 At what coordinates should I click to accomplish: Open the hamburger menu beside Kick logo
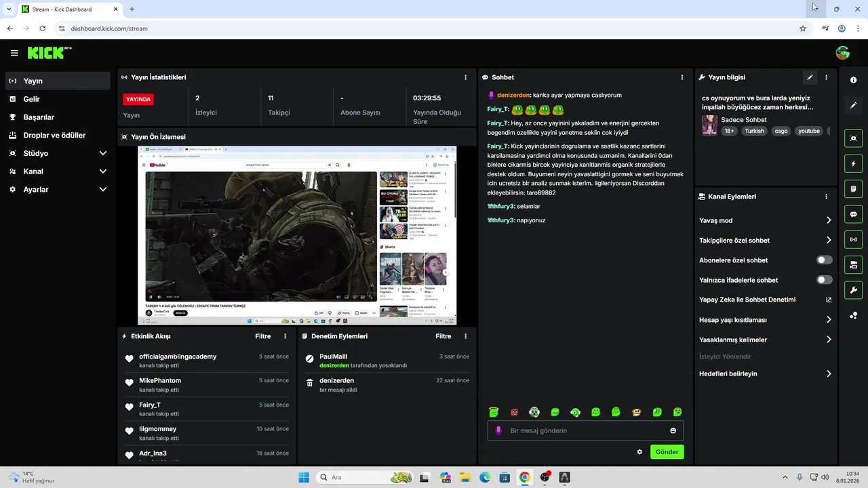(x=14, y=53)
